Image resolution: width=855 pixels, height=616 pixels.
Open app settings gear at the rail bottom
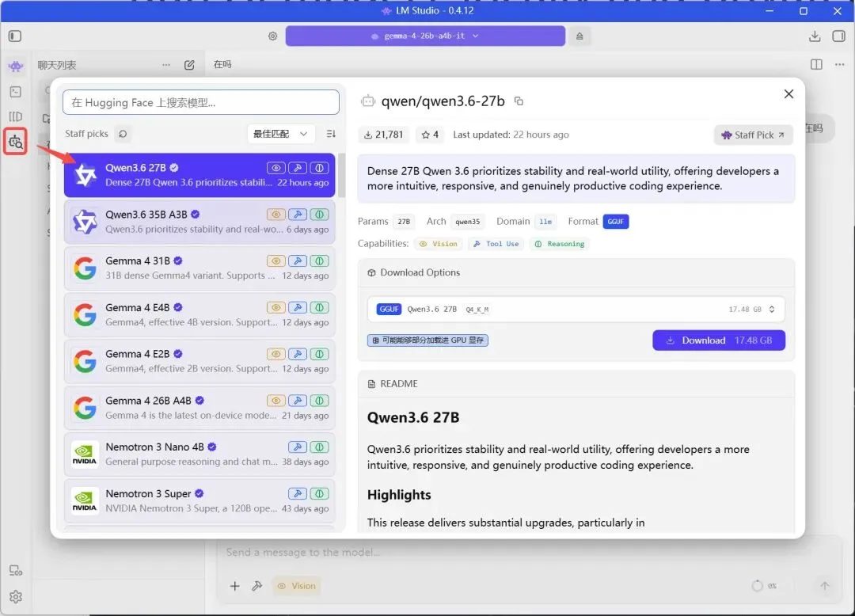(x=15, y=596)
